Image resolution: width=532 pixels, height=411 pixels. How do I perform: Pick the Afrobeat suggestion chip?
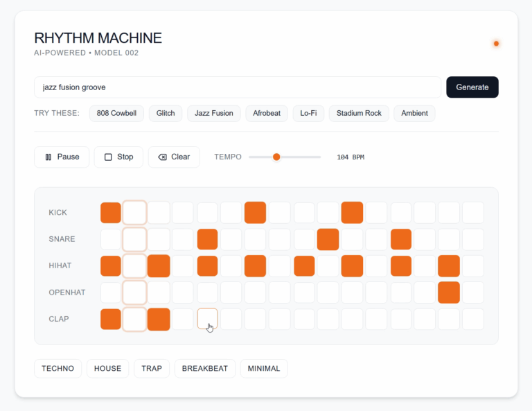coord(267,113)
